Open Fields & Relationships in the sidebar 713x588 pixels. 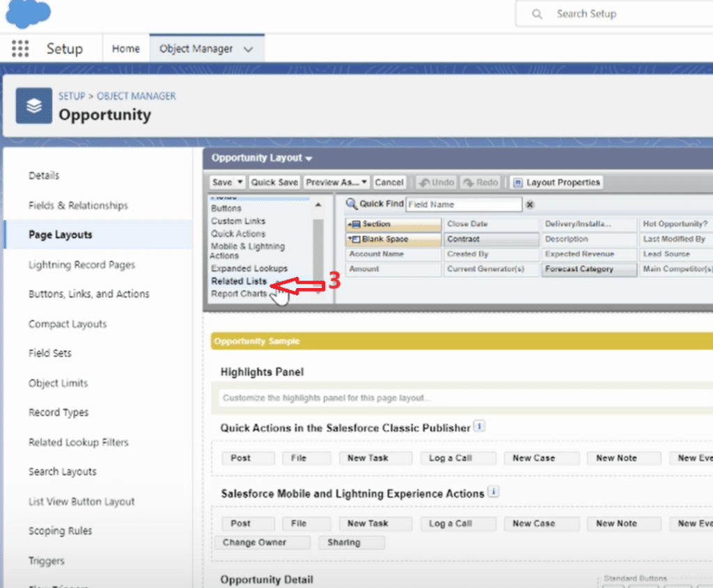click(x=78, y=205)
